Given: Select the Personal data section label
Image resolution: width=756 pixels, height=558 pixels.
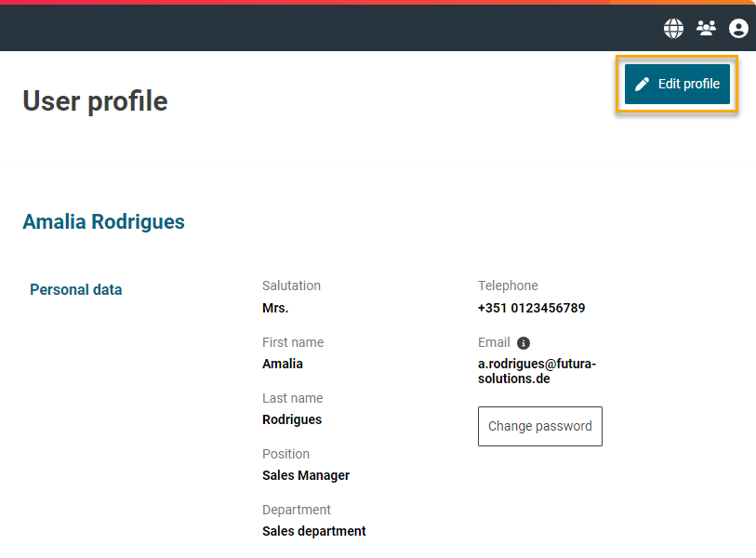Looking at the screenshot, I should pos(75,289).
